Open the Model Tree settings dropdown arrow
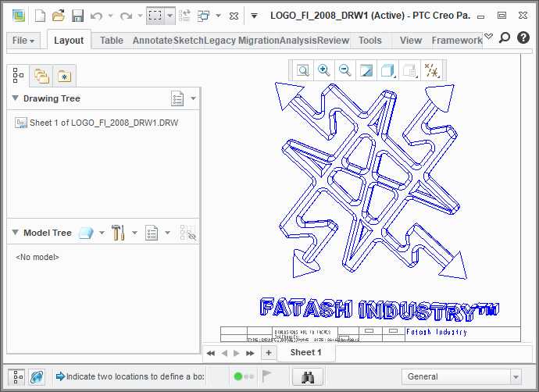Image resolution: width=539 pixels, height=392 pixels. click(134, 233)
